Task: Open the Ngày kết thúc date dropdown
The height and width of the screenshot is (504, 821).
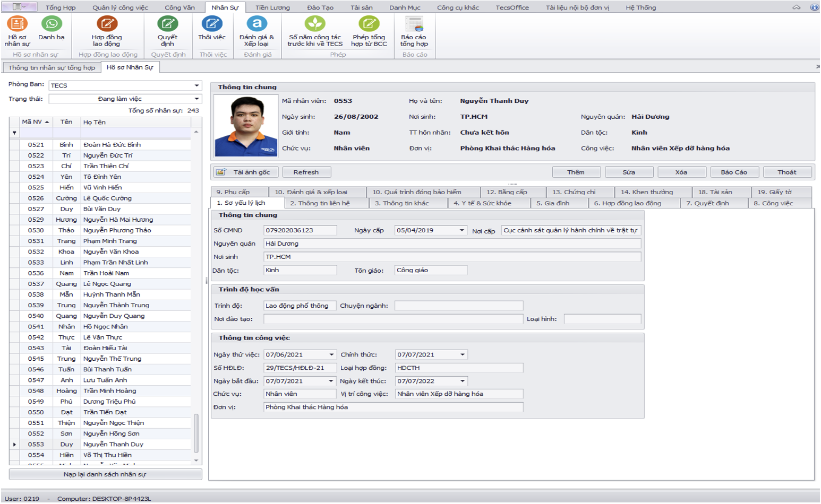Action: [463, 381]
